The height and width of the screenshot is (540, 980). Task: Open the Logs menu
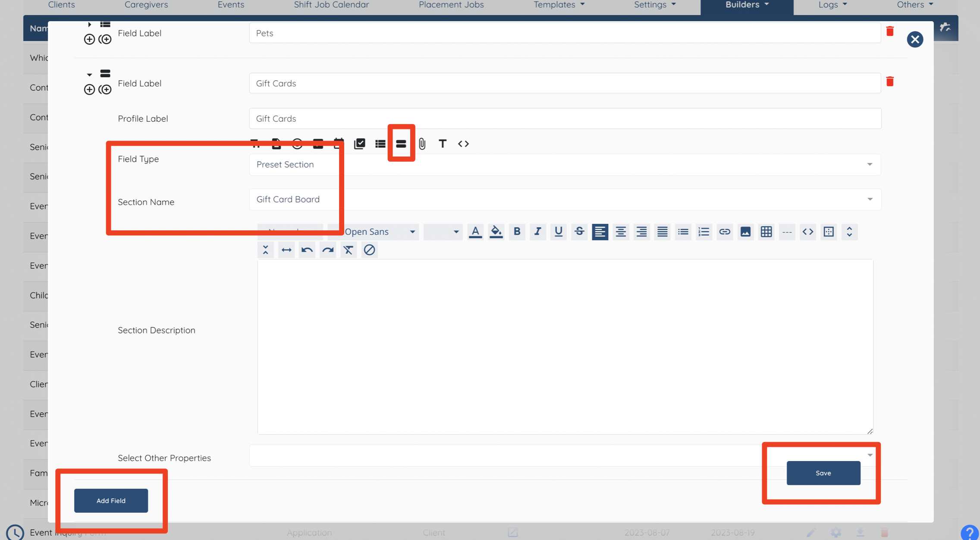coord(832,5)
